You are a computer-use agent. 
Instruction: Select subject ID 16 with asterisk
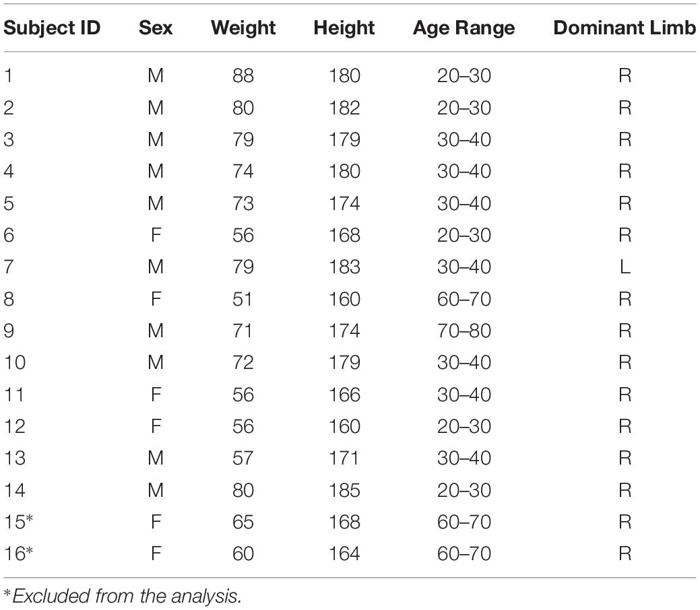pos(18,553)
